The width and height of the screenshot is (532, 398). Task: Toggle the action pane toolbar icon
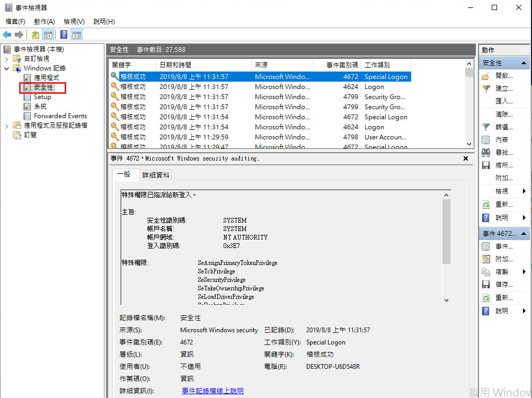tap(77, 34)
